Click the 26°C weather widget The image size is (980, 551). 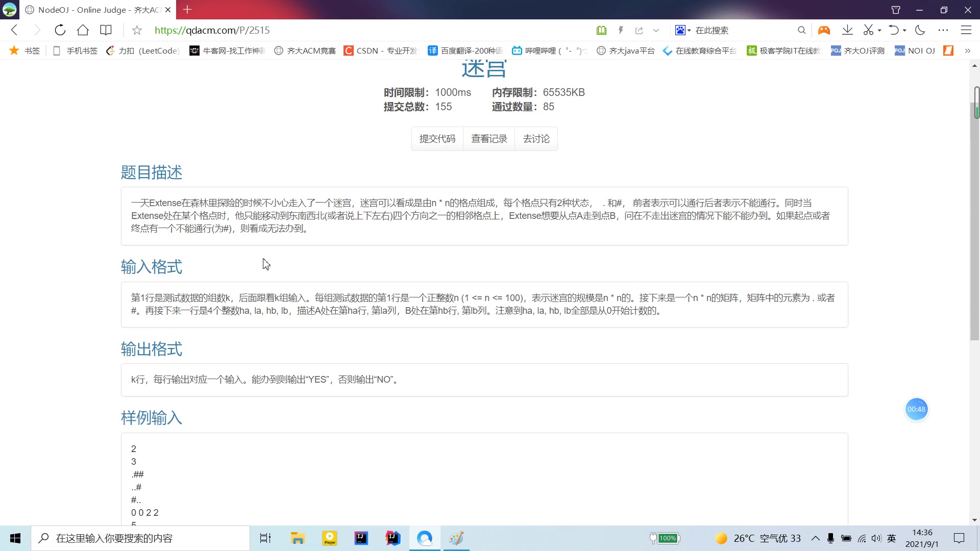tap(758, 538)
